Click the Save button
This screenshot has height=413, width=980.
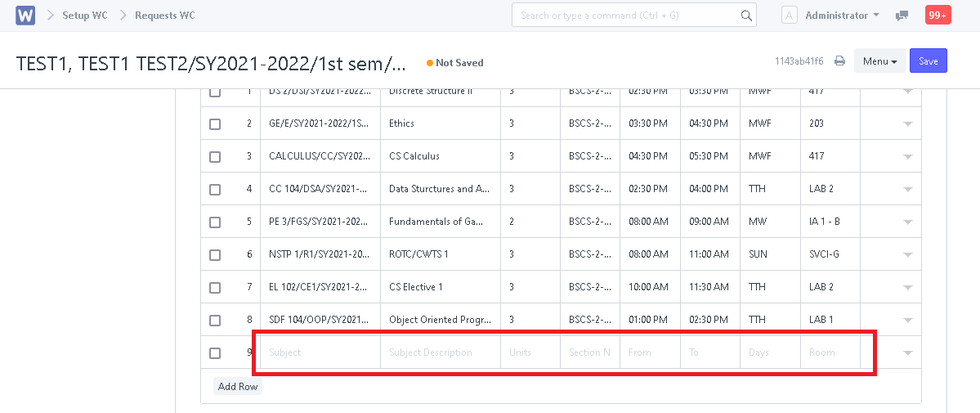(928, 61)
